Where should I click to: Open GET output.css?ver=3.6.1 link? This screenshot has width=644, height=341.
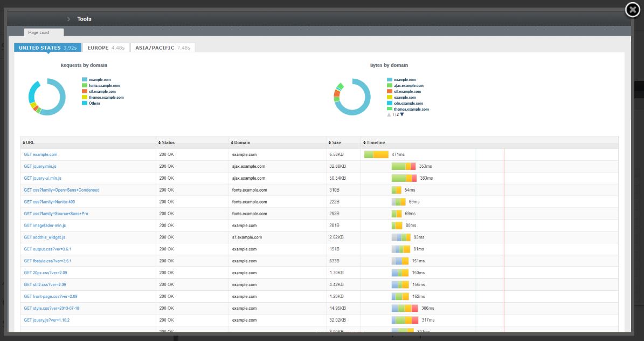(47, 249)
